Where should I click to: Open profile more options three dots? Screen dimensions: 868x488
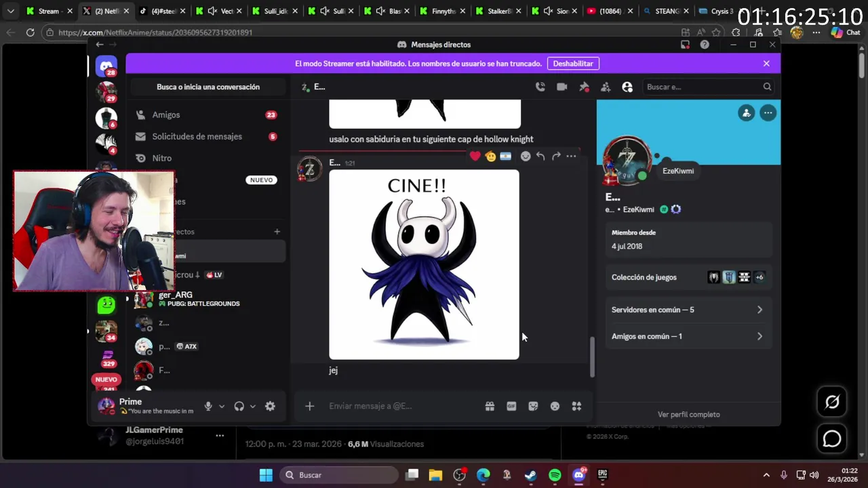(x=768, y=113)
